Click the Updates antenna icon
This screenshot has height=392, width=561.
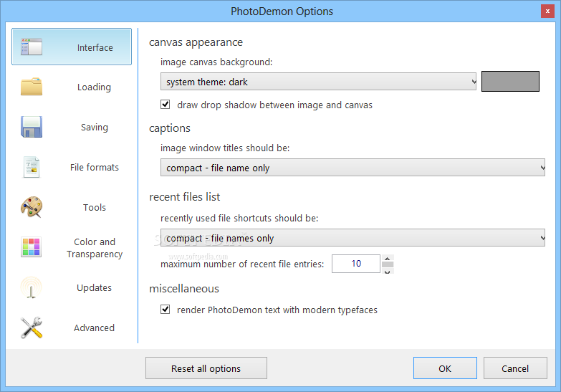pyautogui.click(x=32, y=287)
